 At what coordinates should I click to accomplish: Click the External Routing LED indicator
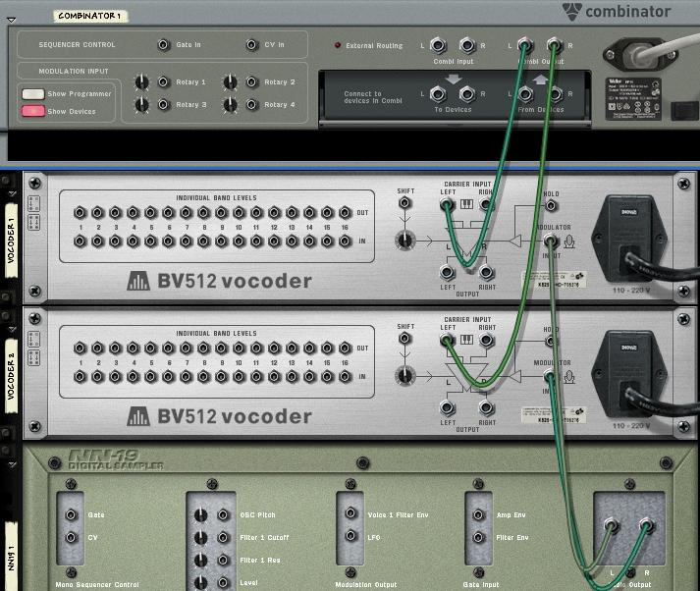(338, 45)
